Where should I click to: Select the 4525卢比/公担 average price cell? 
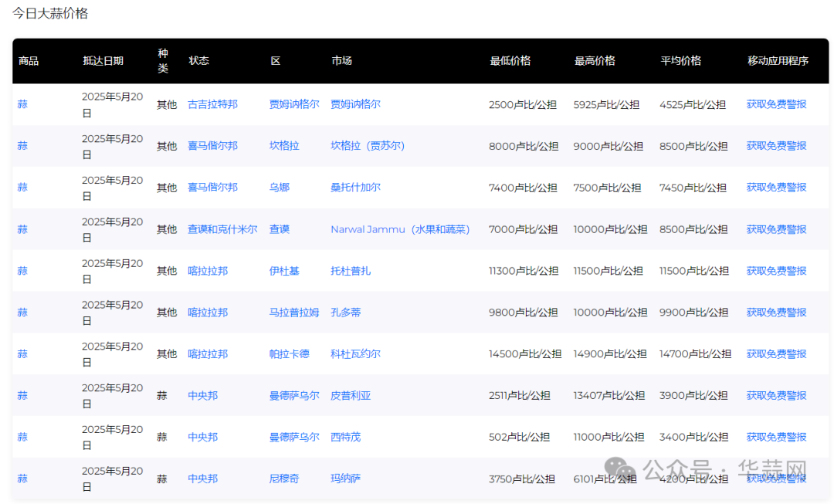pyautogui.click(x=693, y=105)
